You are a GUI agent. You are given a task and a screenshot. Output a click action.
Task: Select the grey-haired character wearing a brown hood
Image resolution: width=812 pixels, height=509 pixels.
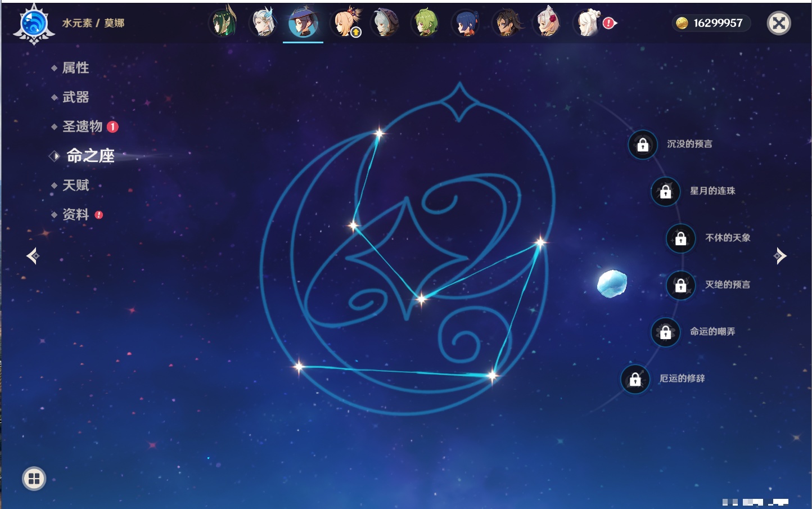point(385,23)
